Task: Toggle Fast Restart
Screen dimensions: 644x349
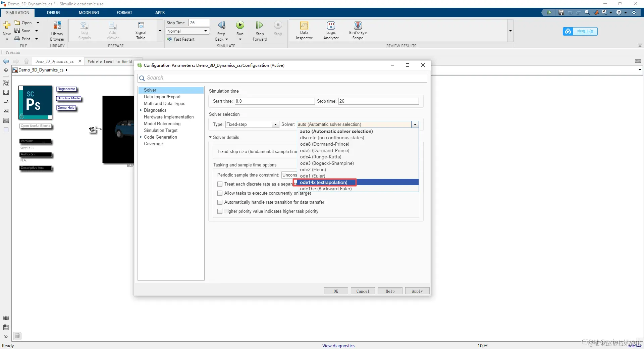Action: pyautogui.click(x=181, y=39)
